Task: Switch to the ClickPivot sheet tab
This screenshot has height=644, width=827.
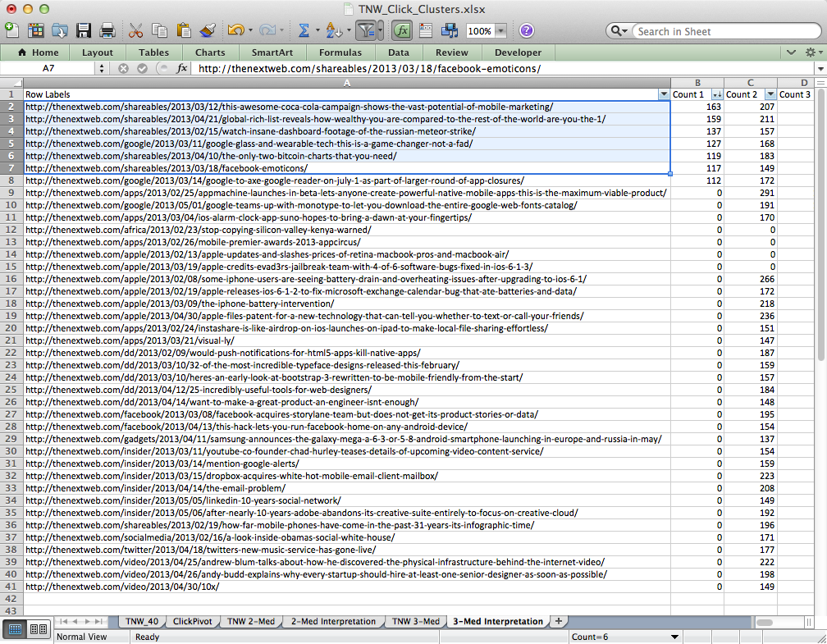Action: tap(190, 621)
